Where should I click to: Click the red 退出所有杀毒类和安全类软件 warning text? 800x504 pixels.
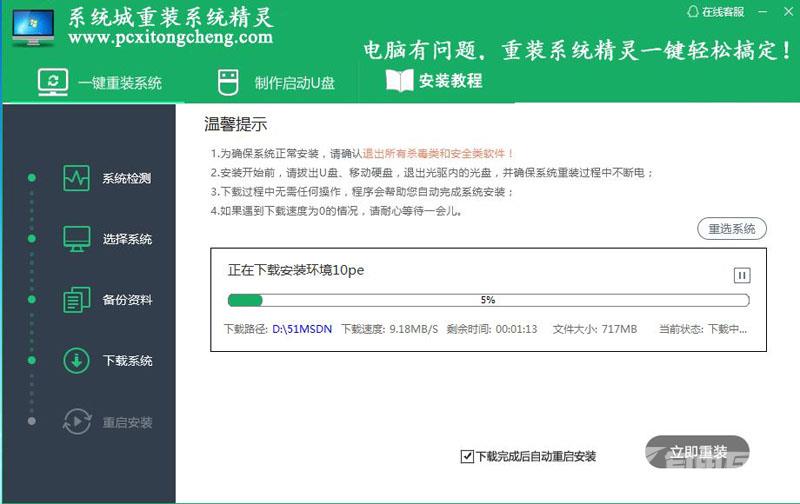[437, 153]
